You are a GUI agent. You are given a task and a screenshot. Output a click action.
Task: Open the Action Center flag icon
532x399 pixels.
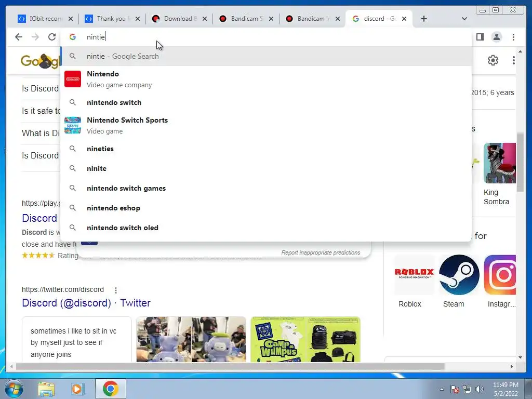pos(454,389)
